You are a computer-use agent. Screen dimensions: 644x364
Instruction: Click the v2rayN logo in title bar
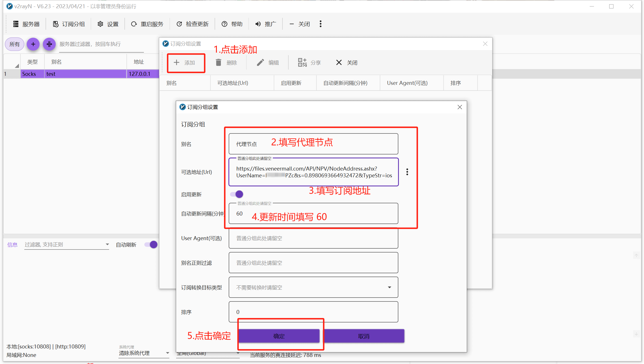pyautogui.click(x=10, y=6)
